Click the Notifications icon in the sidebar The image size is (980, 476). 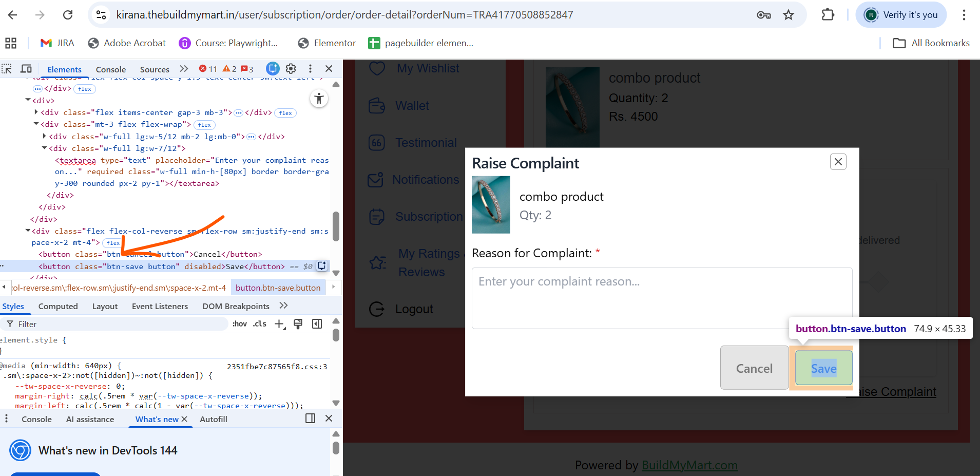point(376,180)
